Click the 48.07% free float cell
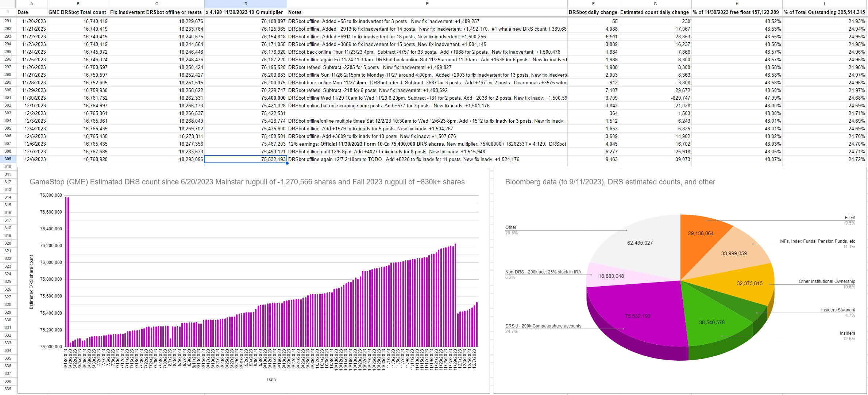The height and width of the screenshot is (395, 868). click(737, 159)
